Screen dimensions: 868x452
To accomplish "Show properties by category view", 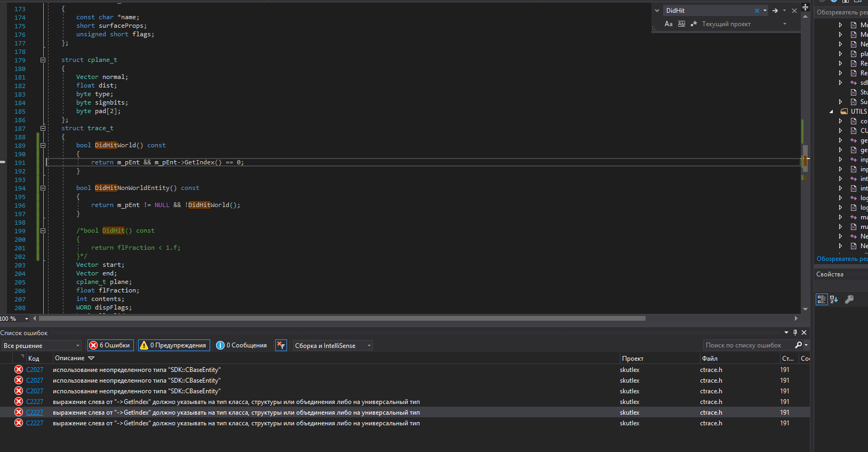I will [x=822, y=299].
